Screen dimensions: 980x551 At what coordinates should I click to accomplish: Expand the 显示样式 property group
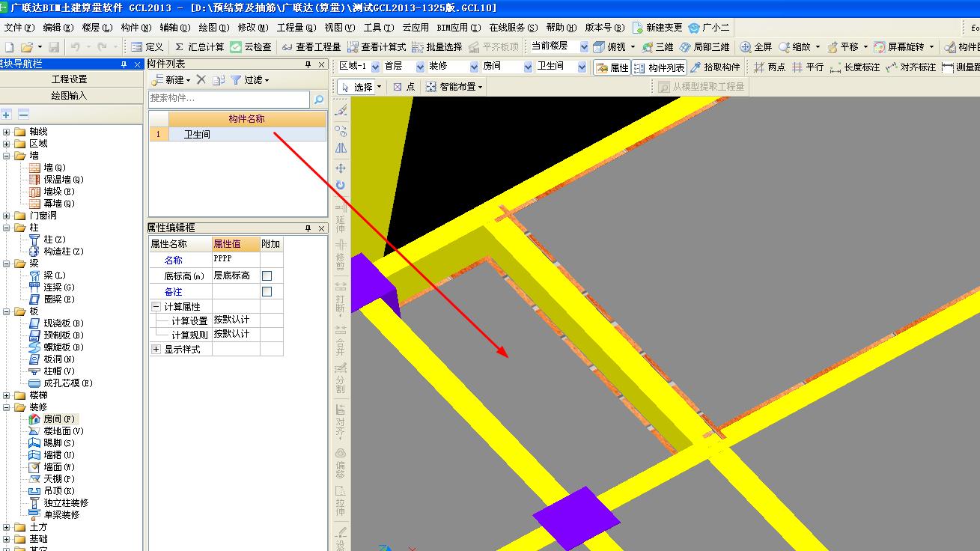(x=156, y=350)
